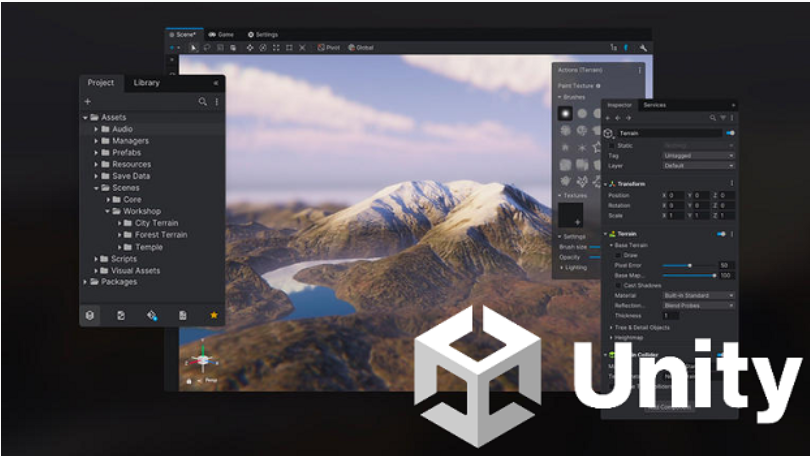Add a texture in Textures slot

tap(571, 215)
